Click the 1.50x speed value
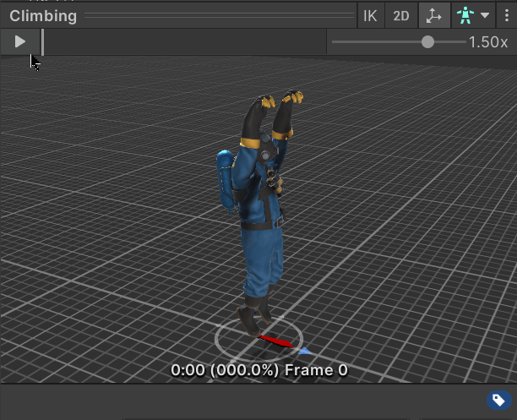The width and height of the screenshot is (517, 420). pyautogui.click(x=488, y=42)
